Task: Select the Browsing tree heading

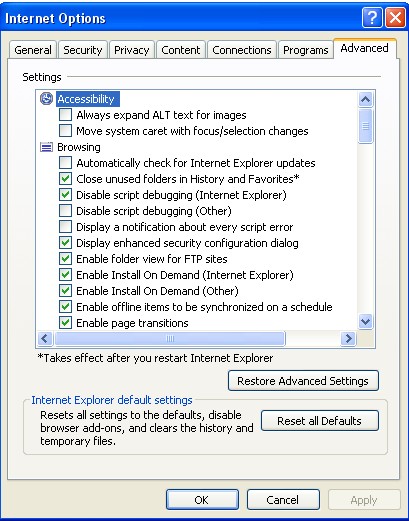Action: 79,147
